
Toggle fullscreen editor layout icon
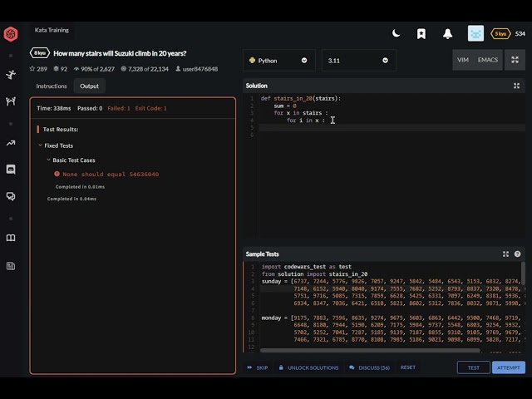click(515, 60)
